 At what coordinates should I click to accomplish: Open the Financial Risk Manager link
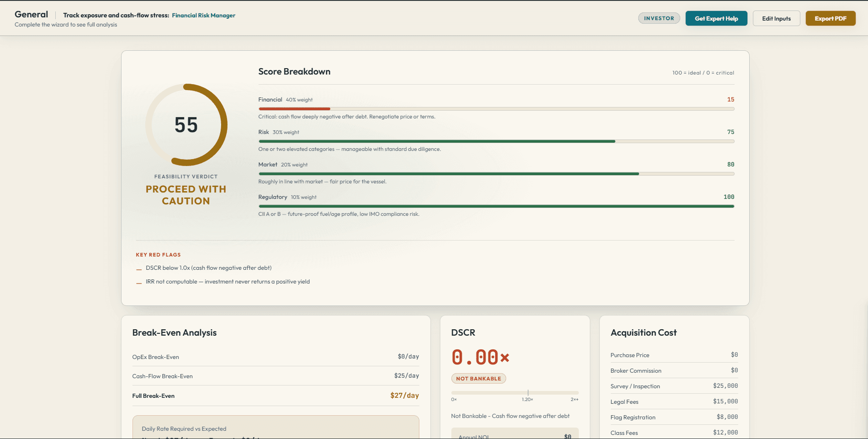tap(203, 16)
